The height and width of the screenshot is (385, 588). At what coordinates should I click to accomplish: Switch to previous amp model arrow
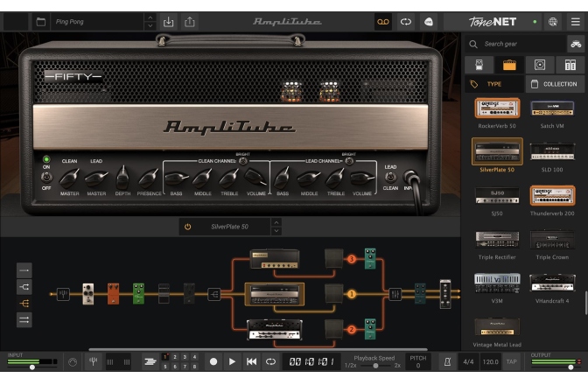coord(276,222)
